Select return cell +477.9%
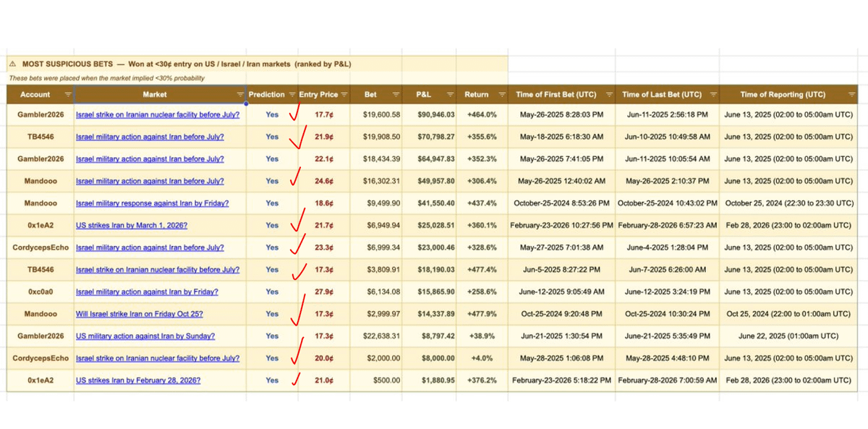This screenshot has width=868, height=429. [x=483, y=314]
